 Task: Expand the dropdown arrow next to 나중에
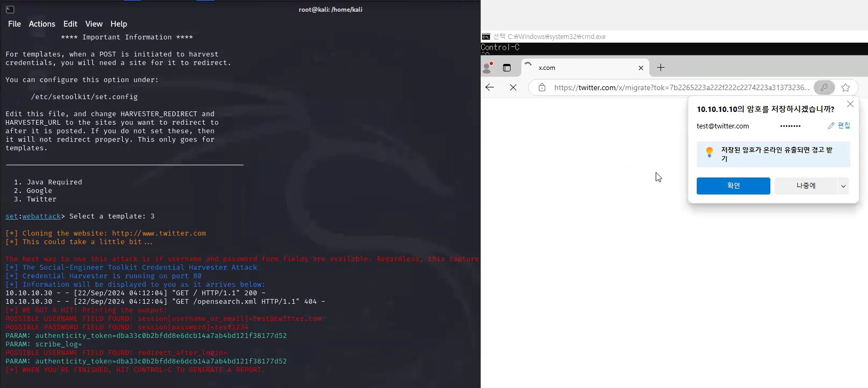[843, 186]
